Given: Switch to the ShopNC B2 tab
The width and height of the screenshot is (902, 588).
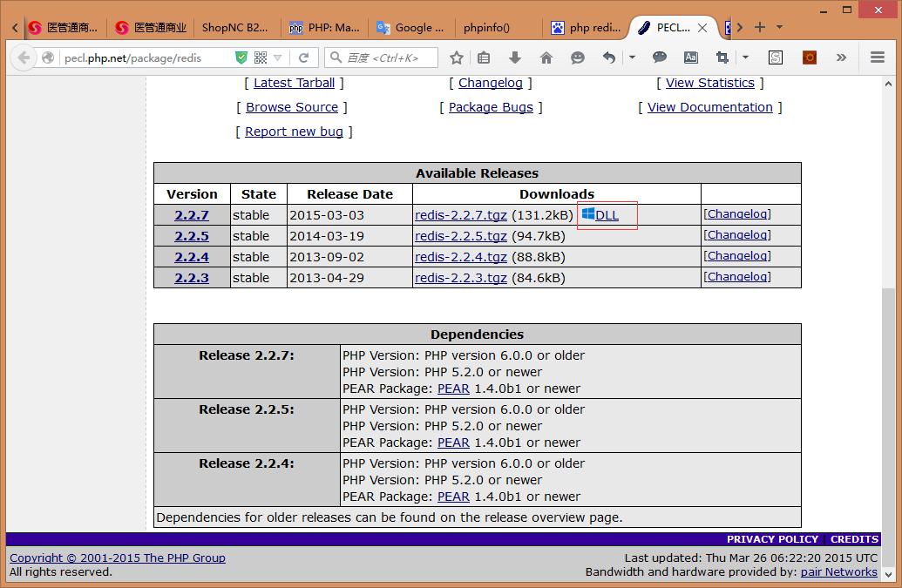Looking at the screenshot, I should click(x=235, y=27).
